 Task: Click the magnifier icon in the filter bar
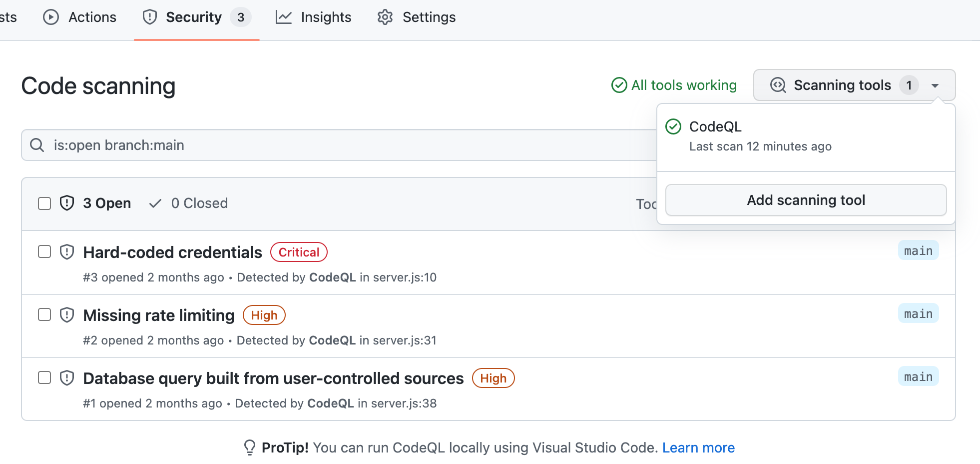click(36, 145)
